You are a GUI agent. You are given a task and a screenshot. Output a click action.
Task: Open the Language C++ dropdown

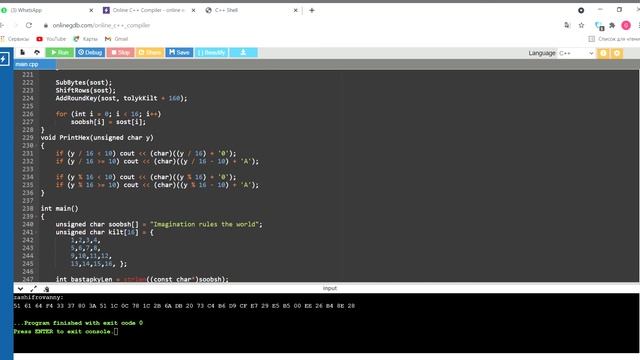click(x=576, y=53)
